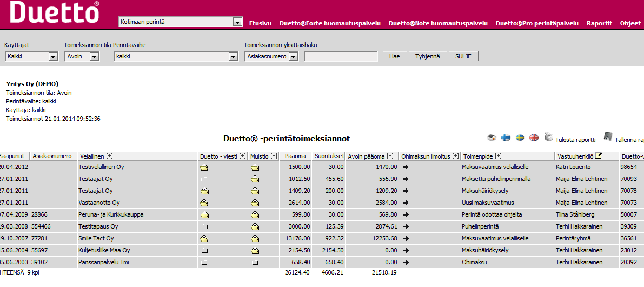The height and width of the screenshot is (287, 644).
Task: Open Muistio envelope for Kuljetusliike Maa Oy
Action: 255,250
